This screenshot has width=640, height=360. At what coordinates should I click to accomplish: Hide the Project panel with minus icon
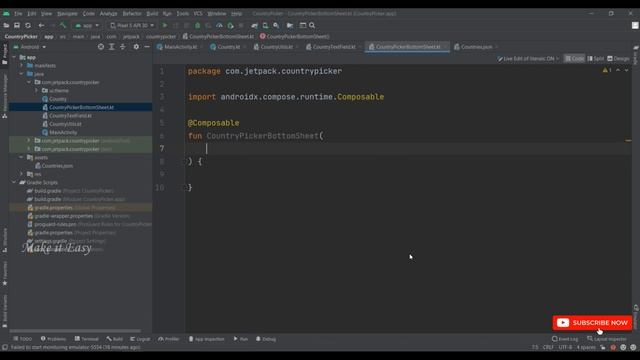147,47
